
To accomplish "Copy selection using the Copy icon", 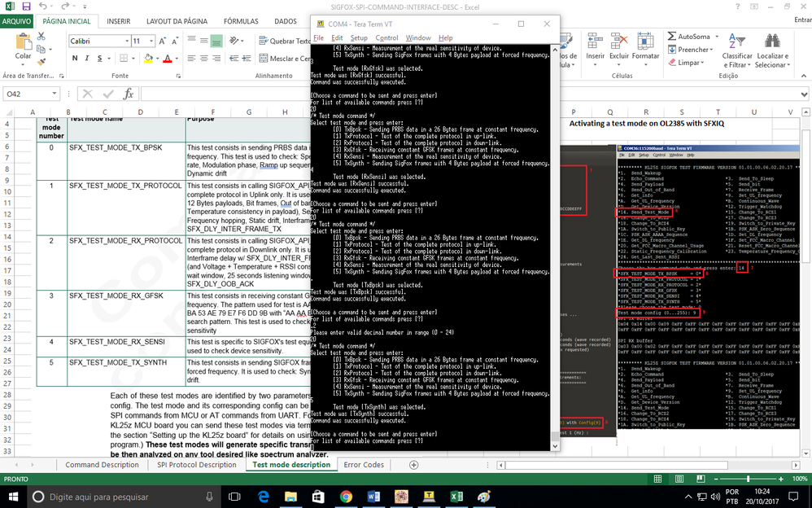I will [41, 49].
